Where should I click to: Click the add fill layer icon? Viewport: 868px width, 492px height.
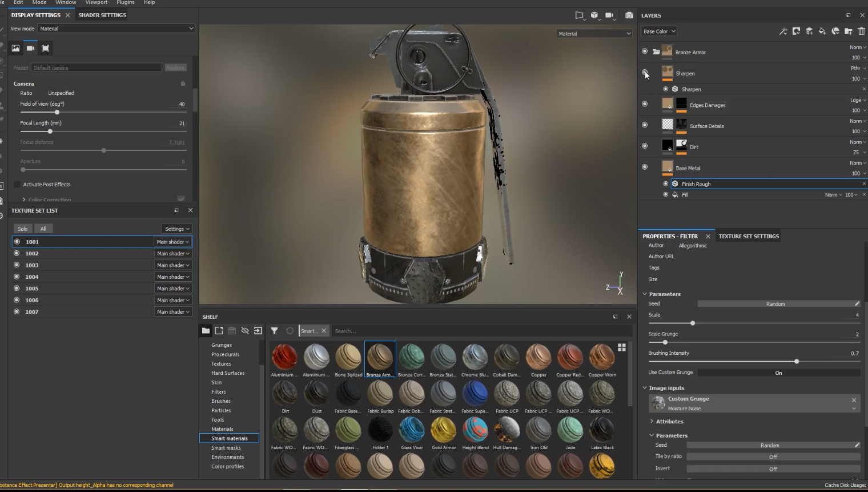[822, 31]
